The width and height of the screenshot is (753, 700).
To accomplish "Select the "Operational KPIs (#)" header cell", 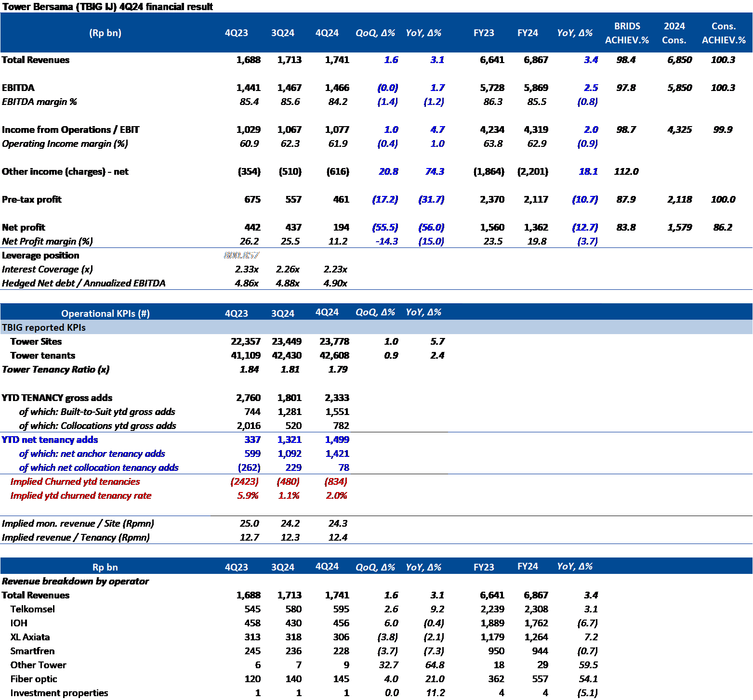I will pyautogui.click(x=105, y=313).
